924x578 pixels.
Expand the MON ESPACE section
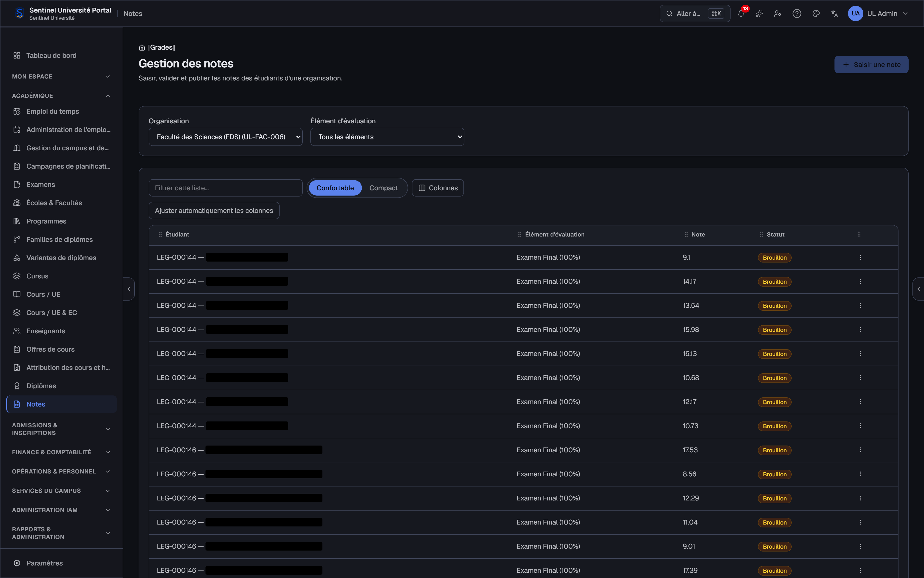coord(61,76)
